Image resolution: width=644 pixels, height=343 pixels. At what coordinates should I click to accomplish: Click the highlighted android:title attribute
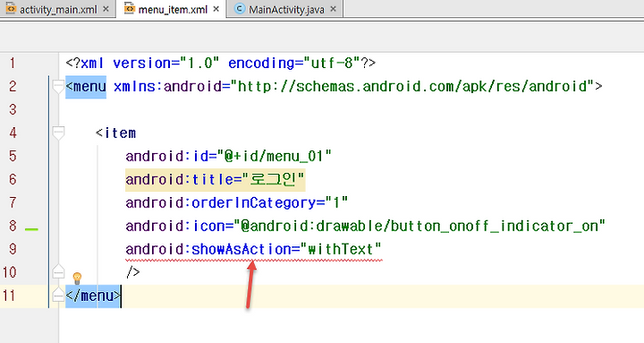(x=216, y=180)
